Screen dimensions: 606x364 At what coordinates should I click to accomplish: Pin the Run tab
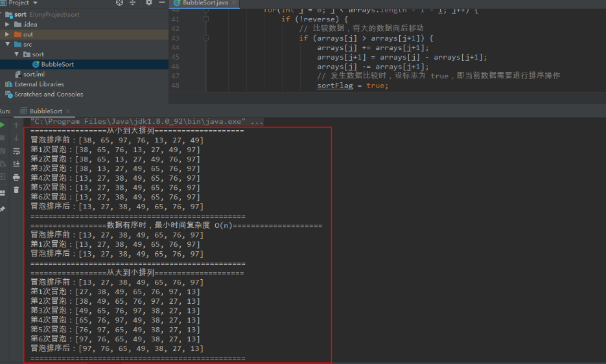tap(3, 209)
